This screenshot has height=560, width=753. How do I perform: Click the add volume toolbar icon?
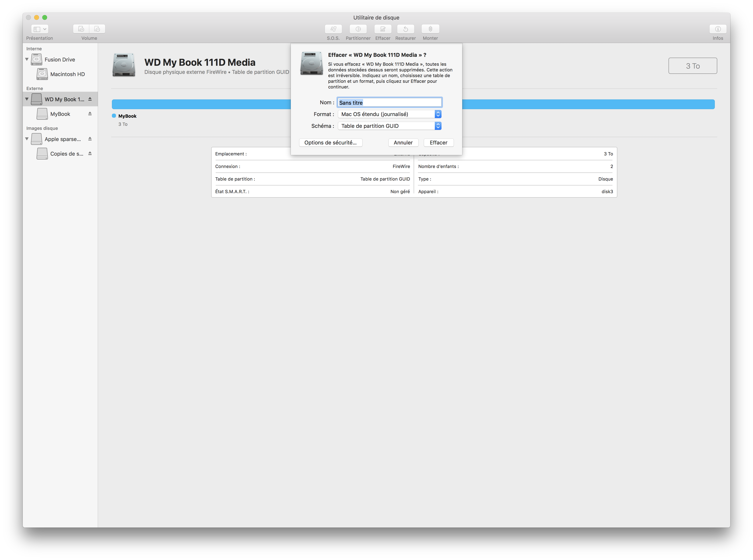click(x=81, y=29)
